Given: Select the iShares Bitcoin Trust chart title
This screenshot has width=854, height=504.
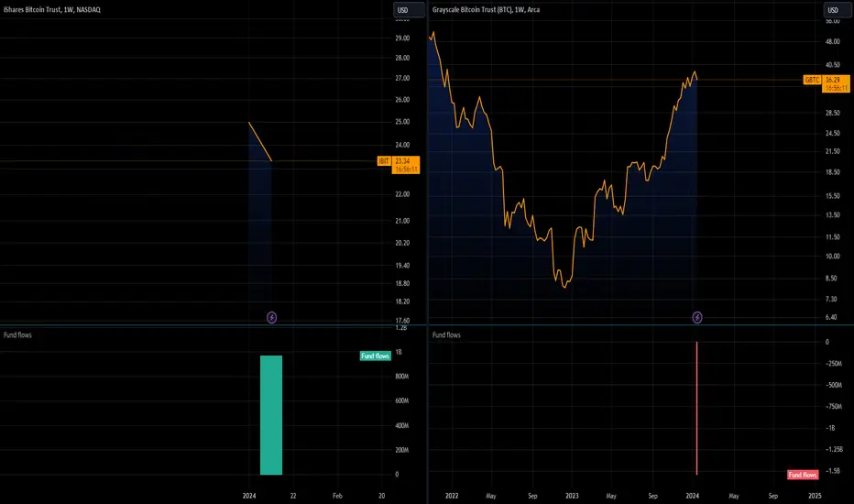Looking at the screenshot, I should pos(51,10).
